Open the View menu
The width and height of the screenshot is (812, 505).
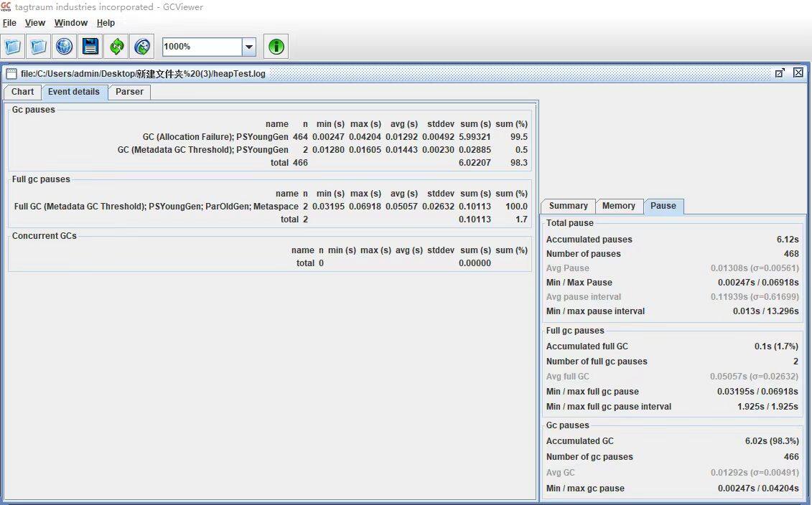(x=35, y=23)
